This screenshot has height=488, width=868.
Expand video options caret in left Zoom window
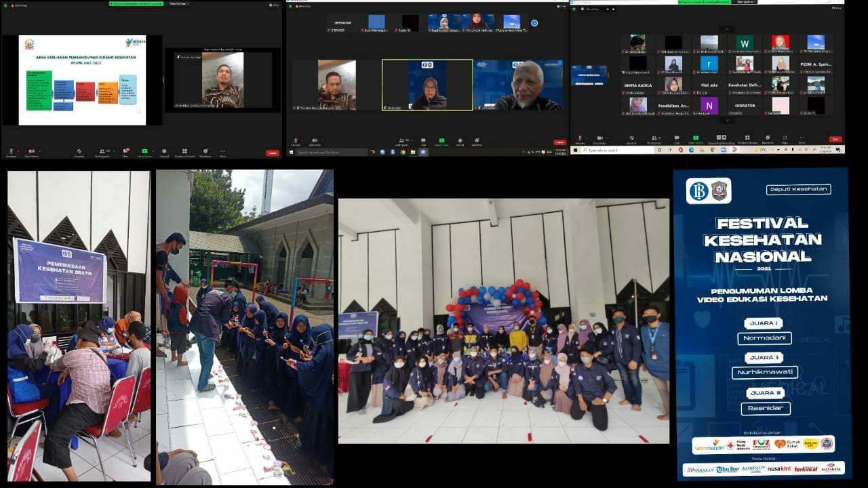[39, 150]
